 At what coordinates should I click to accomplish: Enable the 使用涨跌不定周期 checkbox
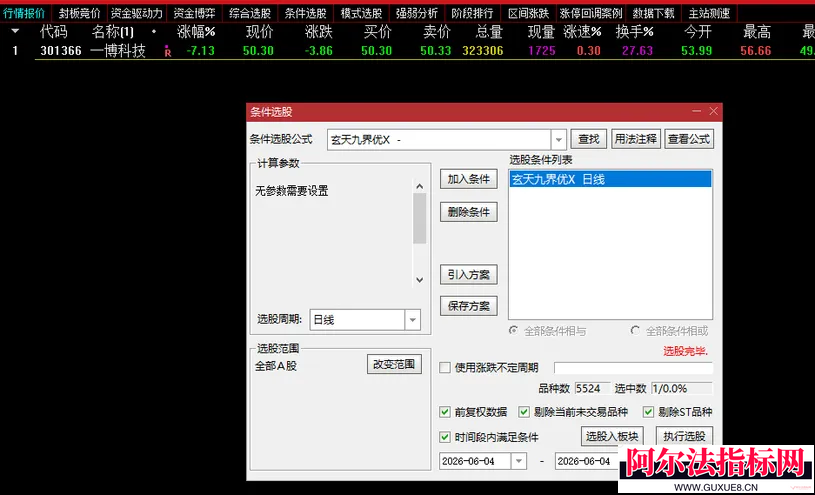click(x=445, y=368)
